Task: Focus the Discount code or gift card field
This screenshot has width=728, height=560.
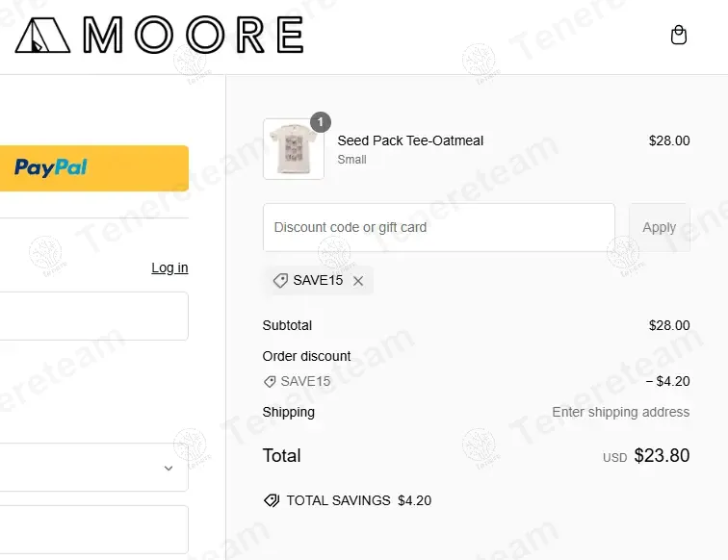Action: point(438,228)
